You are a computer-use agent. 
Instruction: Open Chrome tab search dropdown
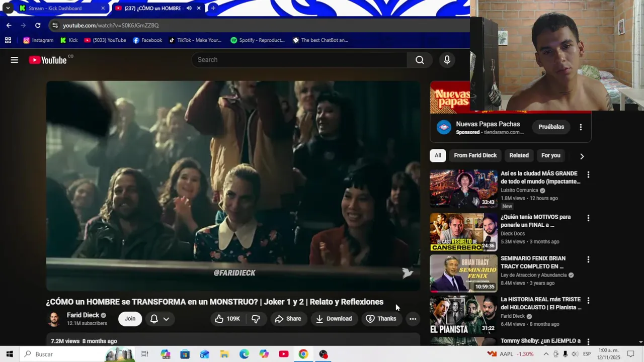click(x=8, y=8)
